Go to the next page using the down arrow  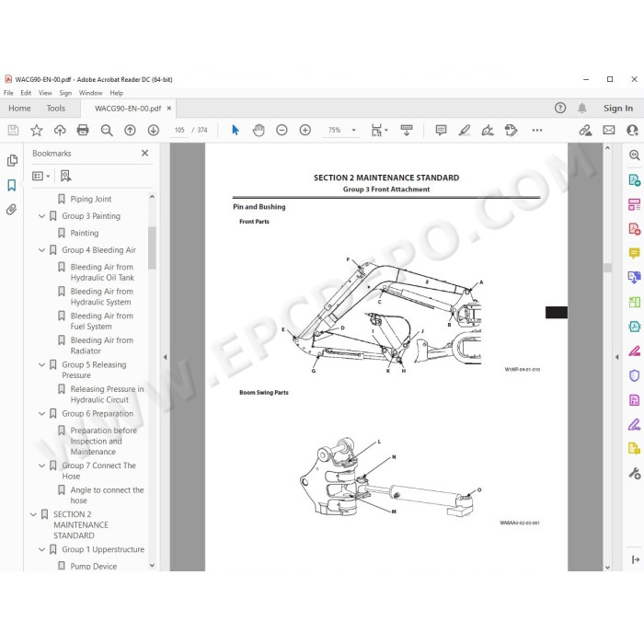[154, 131]
